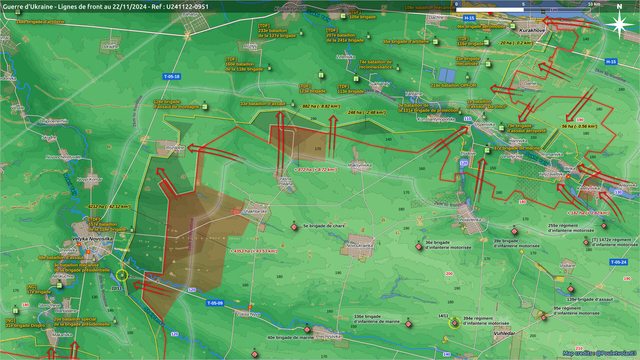Select the circled 394e régiment motorisé marker
640x360 pixels.
tap(454, 323)
